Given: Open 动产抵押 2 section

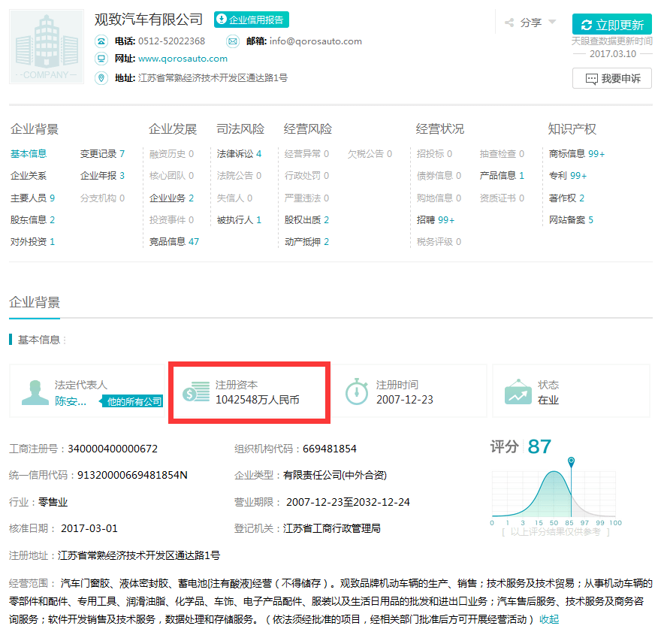Looking at the screenshot, I should click(x=306, y=242).
